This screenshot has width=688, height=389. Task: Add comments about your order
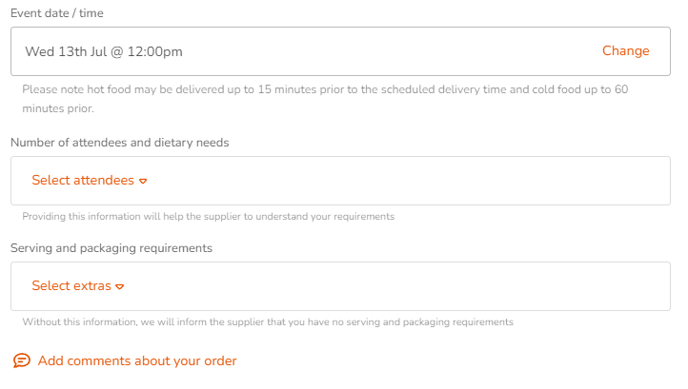tap(137, 361)
